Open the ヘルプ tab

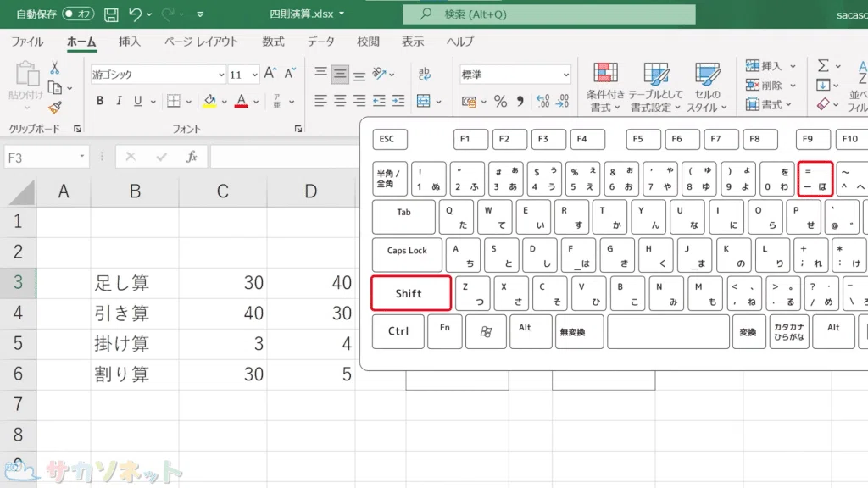coord(460,42)
